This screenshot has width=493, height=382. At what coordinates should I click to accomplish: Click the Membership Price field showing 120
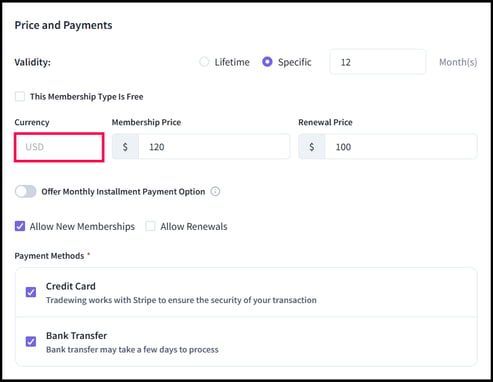214,147
